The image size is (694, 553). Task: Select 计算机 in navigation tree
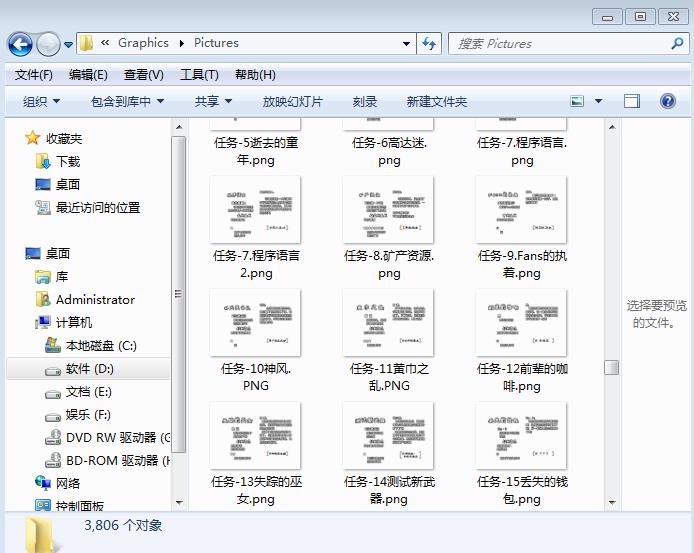(x=63, y=322)
